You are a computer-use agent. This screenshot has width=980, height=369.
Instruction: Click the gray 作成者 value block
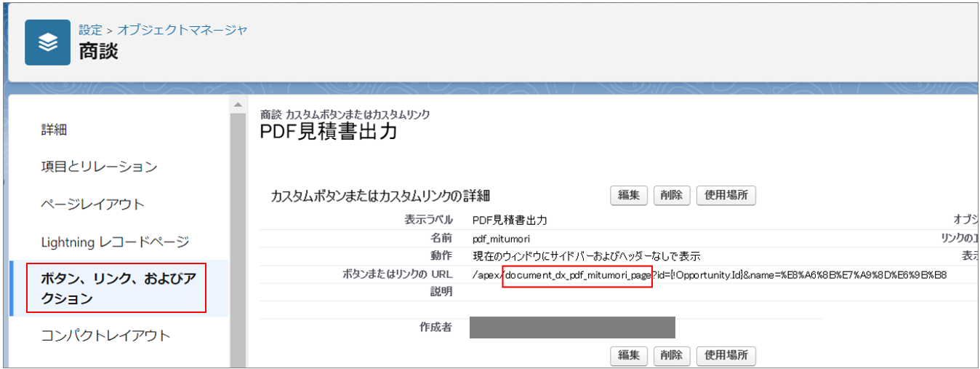click(x=572, y=328)
